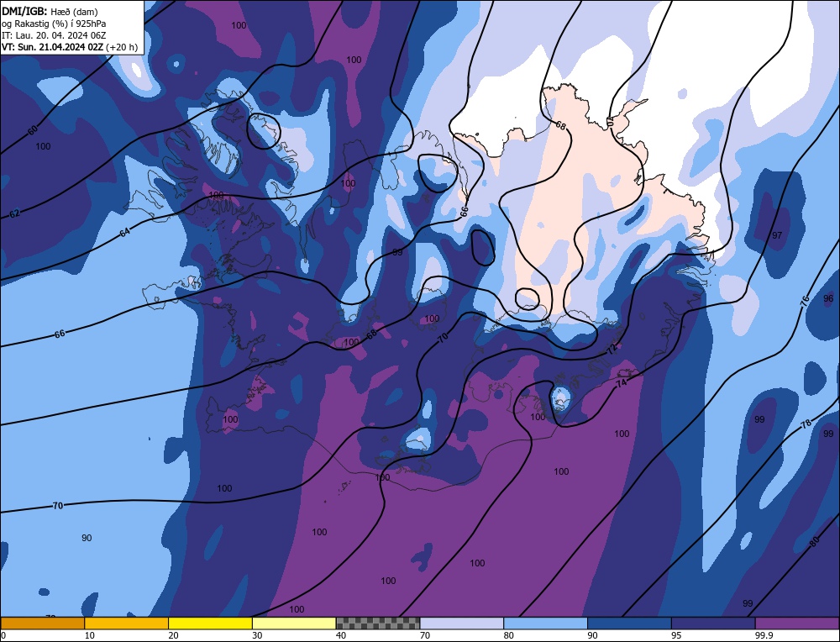Click the bright yellow 20–30 legend swatch
This screenshot has height=642, width=840.
pos(210,623)
